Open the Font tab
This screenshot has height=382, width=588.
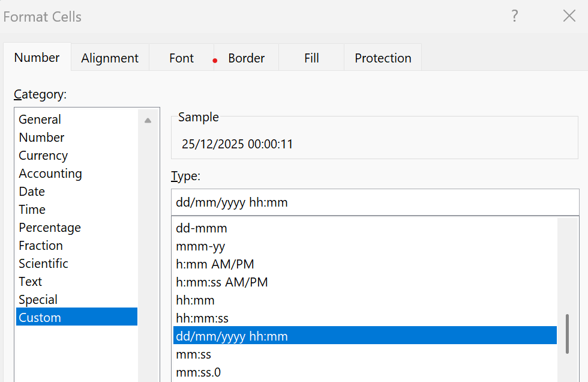(x=181, y=58)
